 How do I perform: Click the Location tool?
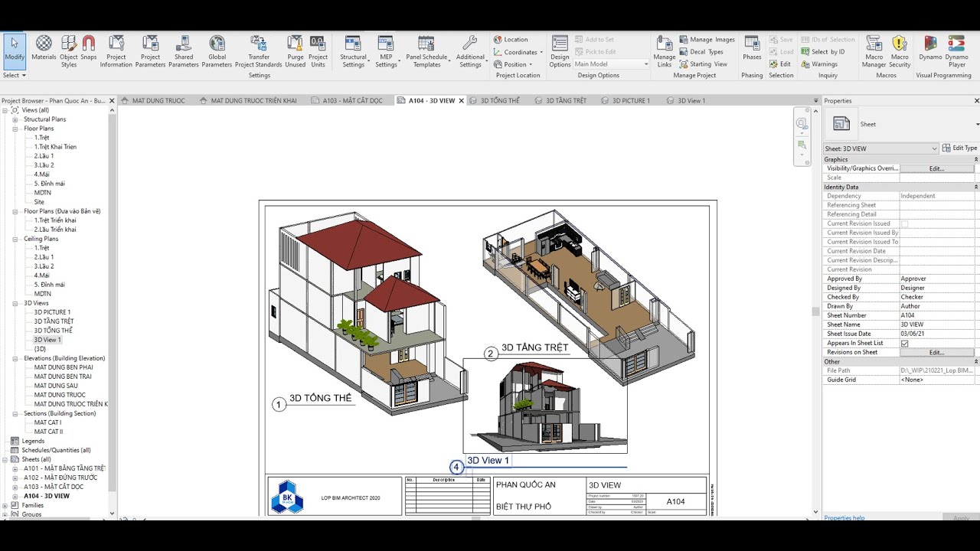(511, 39)
